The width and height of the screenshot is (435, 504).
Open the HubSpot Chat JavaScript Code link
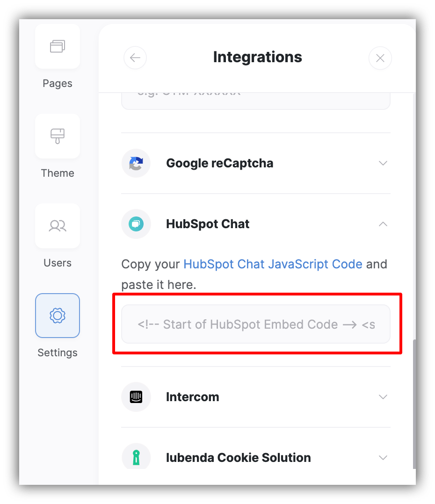pos(273,264)
